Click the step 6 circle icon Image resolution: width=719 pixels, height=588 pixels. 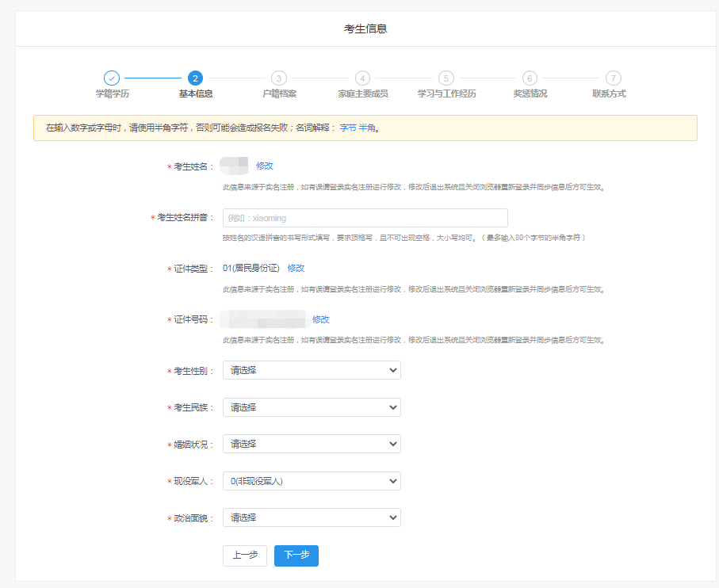pos(530,78)
